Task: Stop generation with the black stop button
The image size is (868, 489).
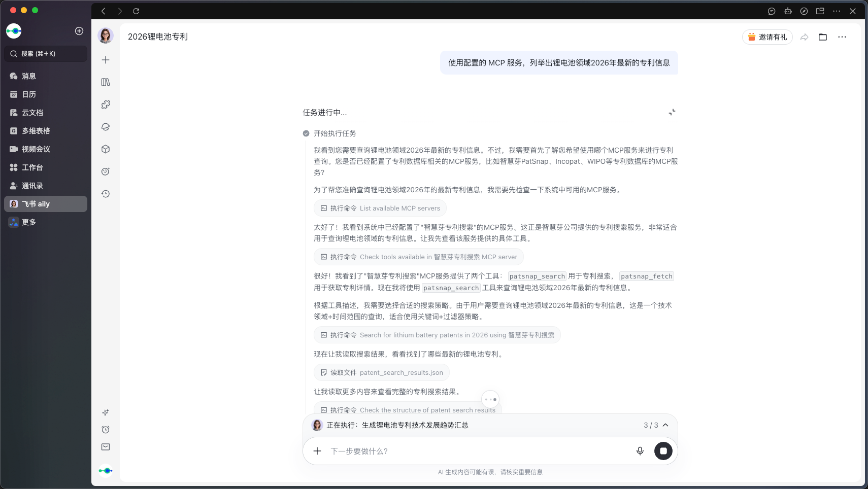Action: [663, 451]
